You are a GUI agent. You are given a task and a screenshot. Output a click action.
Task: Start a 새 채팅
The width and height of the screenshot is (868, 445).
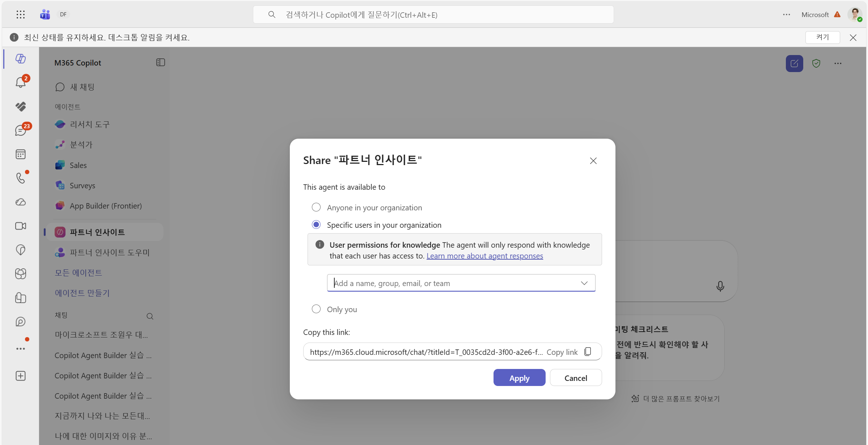click(x=75, y=87)
